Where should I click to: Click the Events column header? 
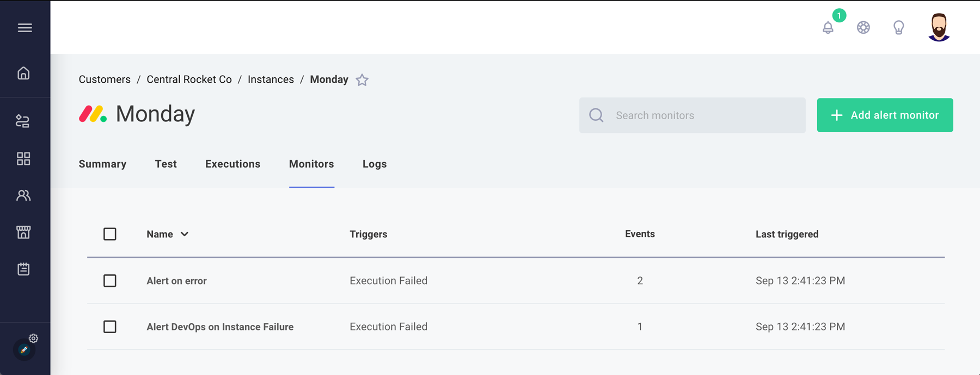pos(640,234)
